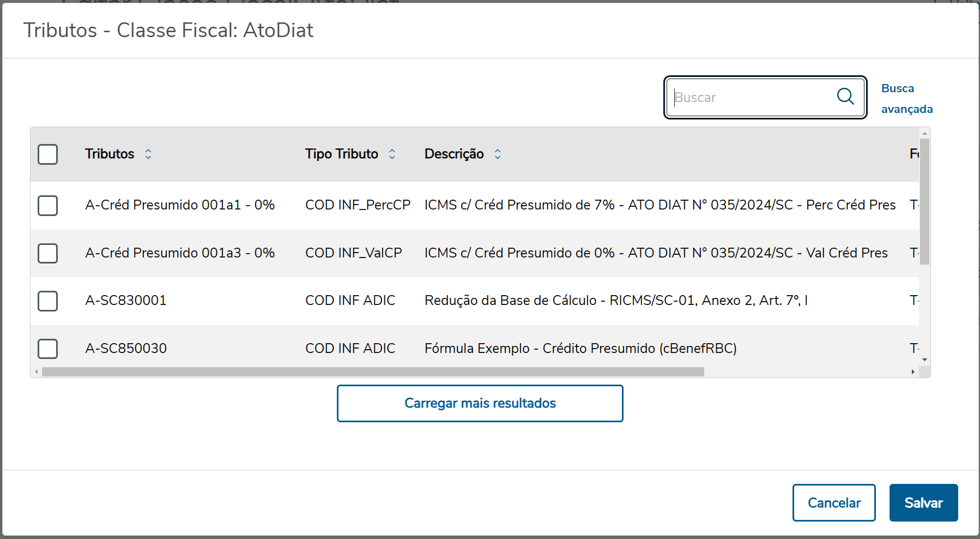980x539 pixels.
Task: Click Carregar mais resultados button
Action: 480,403
